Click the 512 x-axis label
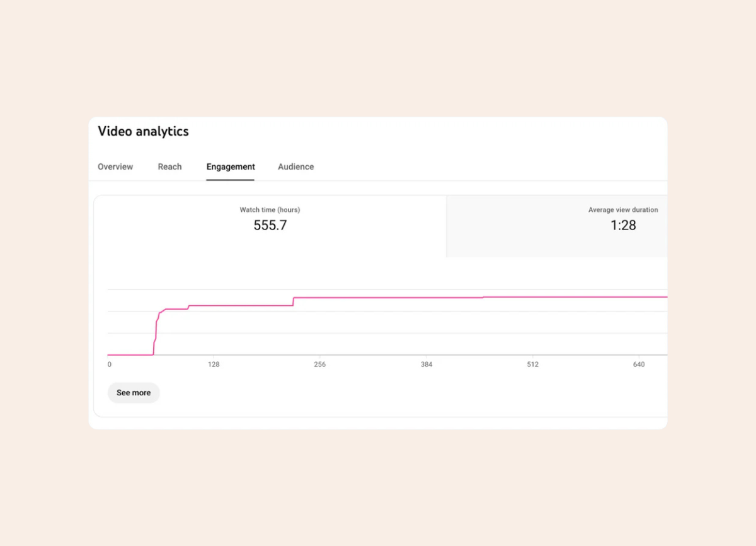The height and width of the screenshot is (546, 756). coord(532,365)
